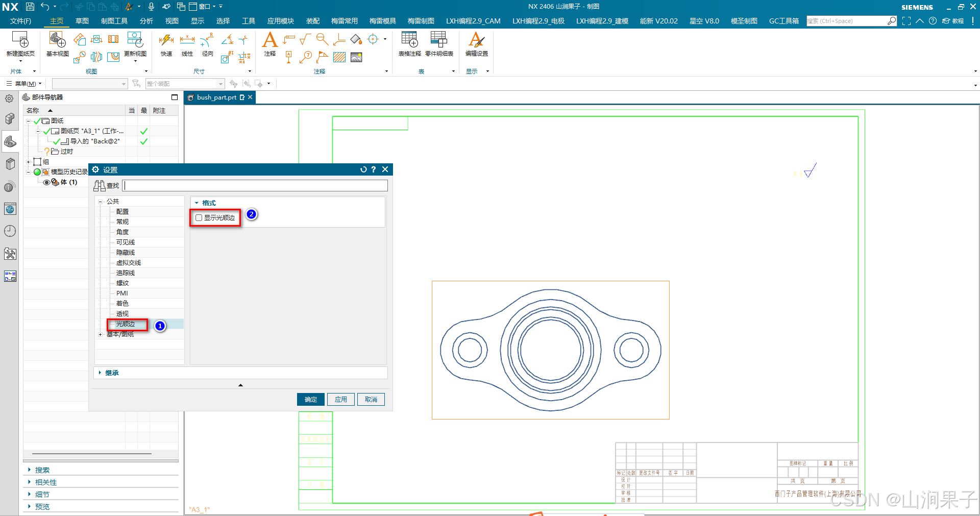Click the Base View (基本视图) icon
Image resolution: width=980 pixels, height=516 pixels.
coord(57,40)
